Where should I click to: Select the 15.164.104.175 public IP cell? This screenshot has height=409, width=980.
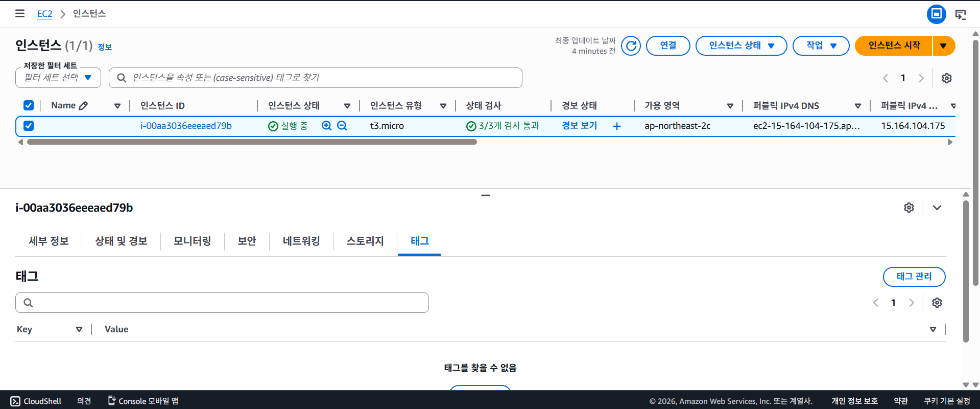pos(913,126)
